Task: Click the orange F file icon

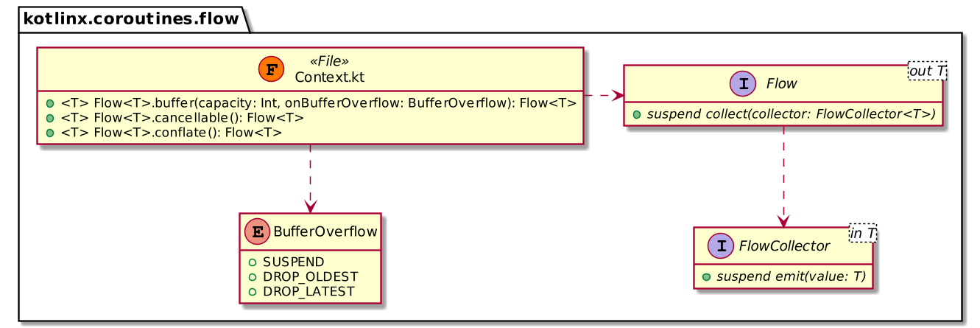Action: 271,69
